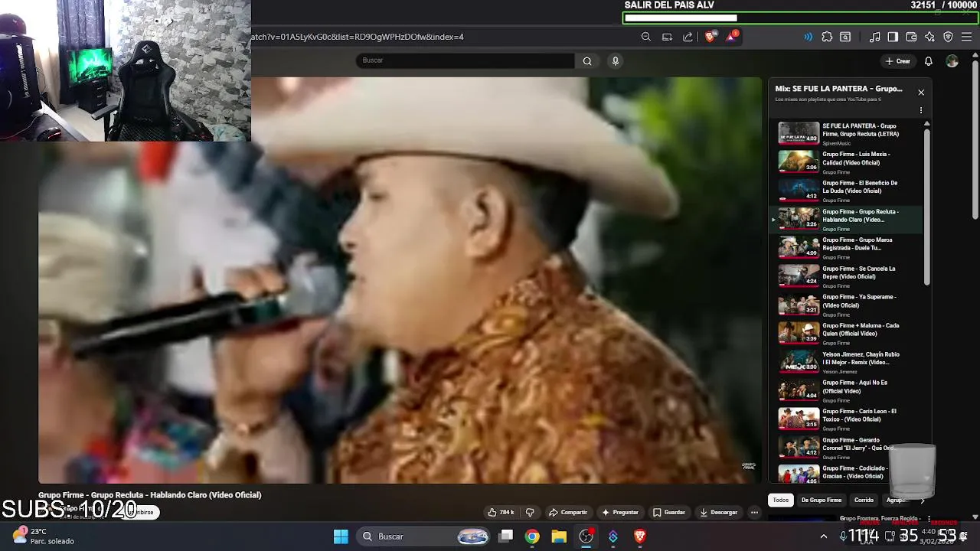Click the tab search icon in browser toolbar

point(845,37)
